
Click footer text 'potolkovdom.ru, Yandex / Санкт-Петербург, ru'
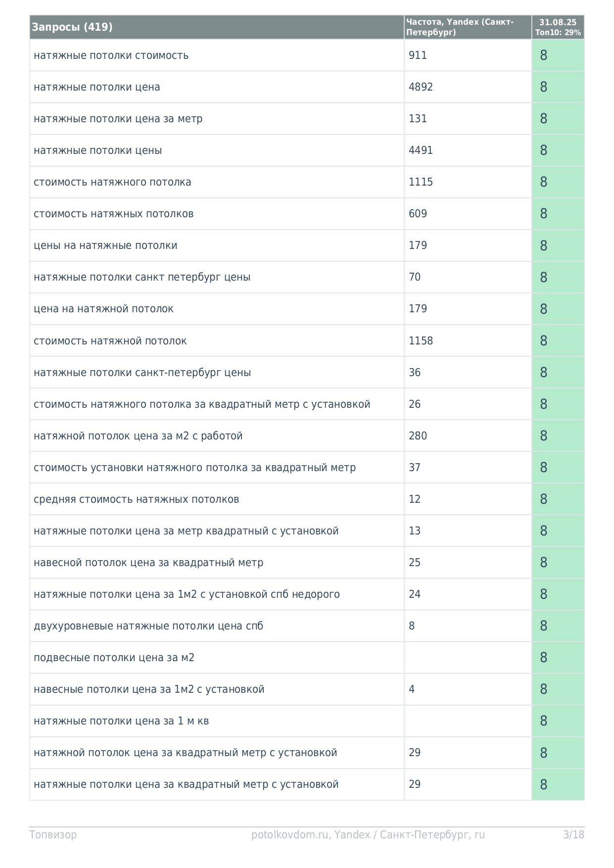pyautogui.click(x=368, y=835)
